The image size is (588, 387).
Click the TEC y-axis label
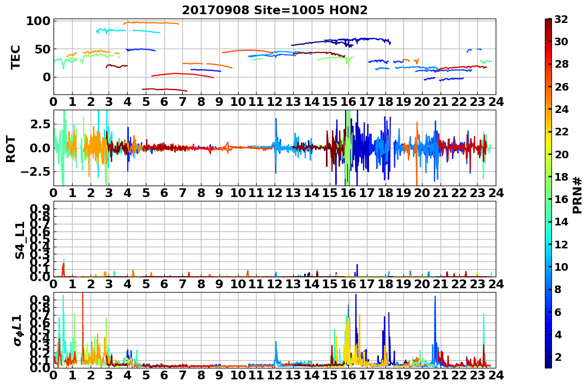[15, 57]
